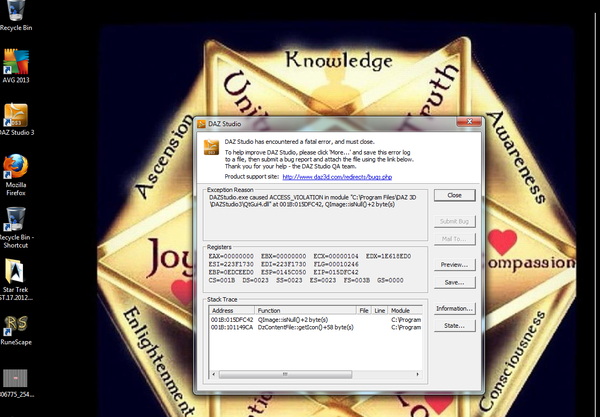Image resolution: width=600 pixels, height=417 pixels.
Task: Open the Information... button
Action: [455, 308]
